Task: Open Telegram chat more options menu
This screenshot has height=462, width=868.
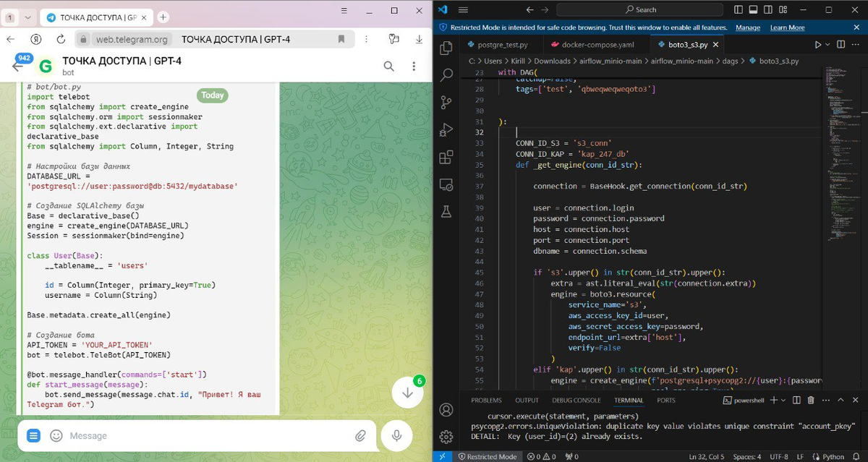Action: (414, 67)
